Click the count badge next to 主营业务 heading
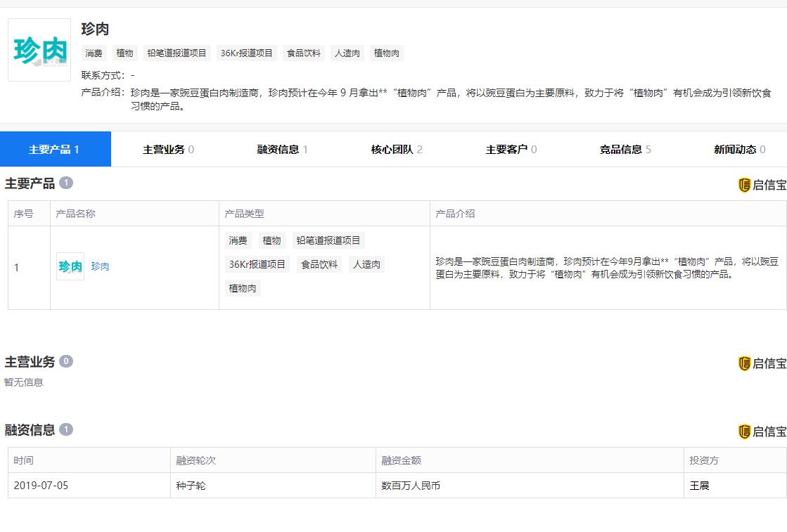The image size is (787, 532). 65,361
